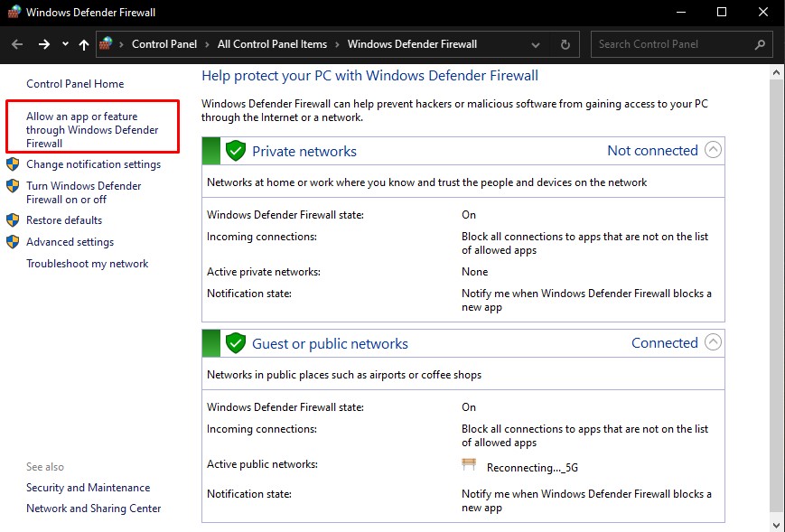Click the Forward navigation arrow
This screenshot has height=532, width=785.
pos(44,44)
